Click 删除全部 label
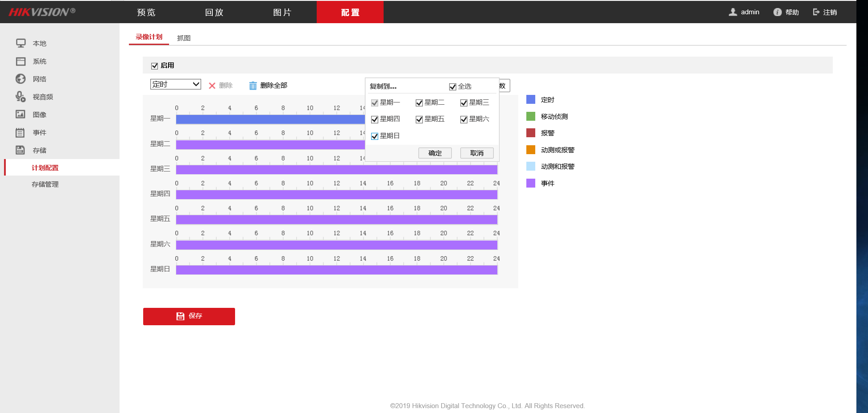This screenshot has width=868, height=413. [x=274, y=86]
